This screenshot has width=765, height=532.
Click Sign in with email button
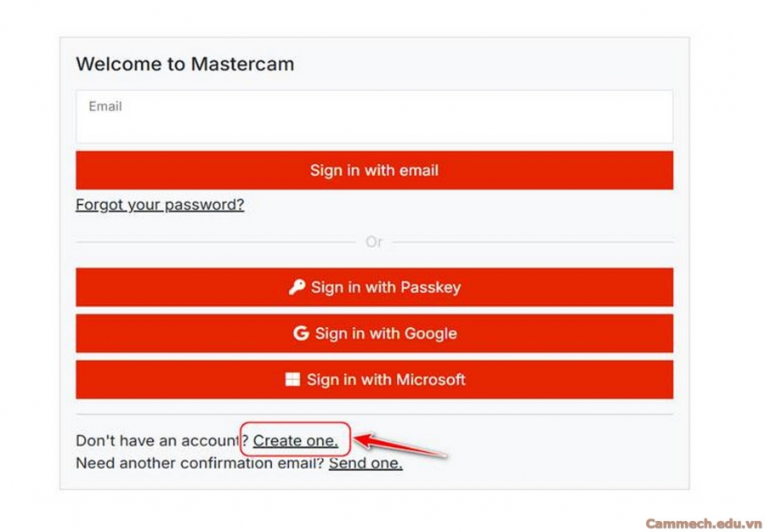374,170
